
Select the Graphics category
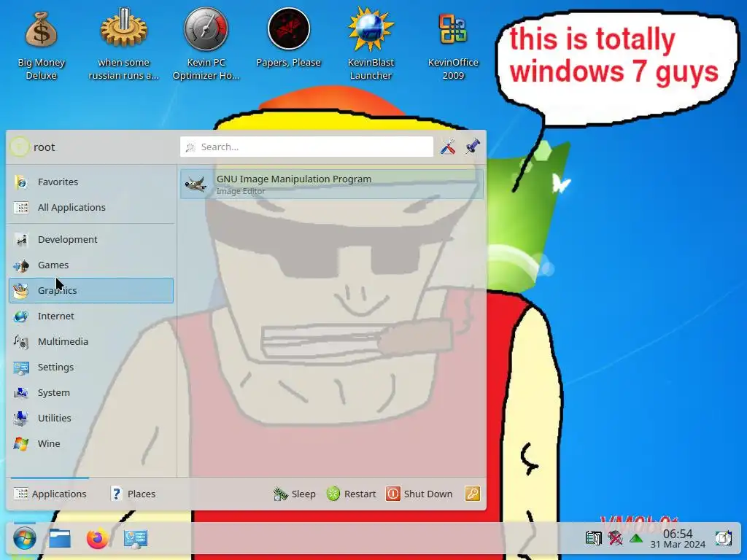pyautogui.click(x=91, y=290)
